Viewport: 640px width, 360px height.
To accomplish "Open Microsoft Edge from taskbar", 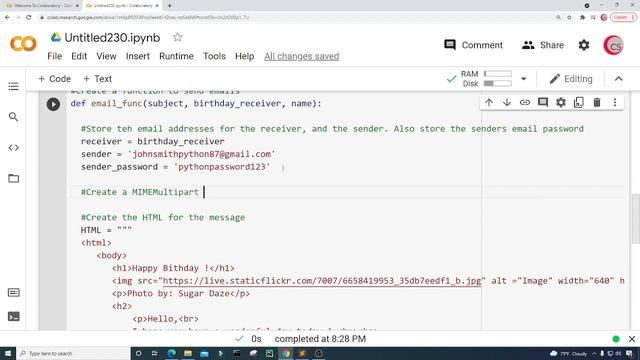I will [171, 353].
